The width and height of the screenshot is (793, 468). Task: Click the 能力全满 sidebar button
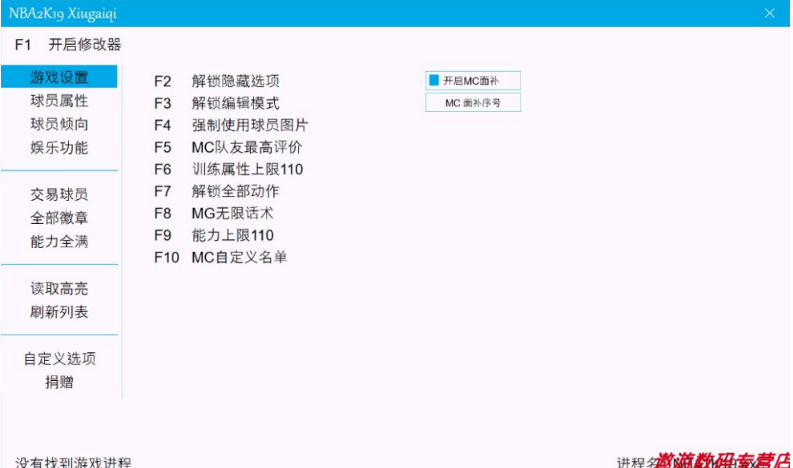pos(59,241)
